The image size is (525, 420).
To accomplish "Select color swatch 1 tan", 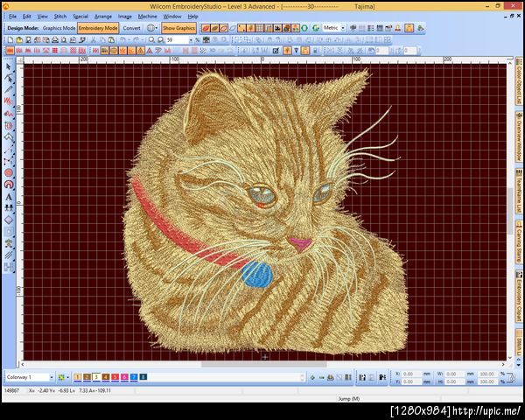I will (77, 377).
